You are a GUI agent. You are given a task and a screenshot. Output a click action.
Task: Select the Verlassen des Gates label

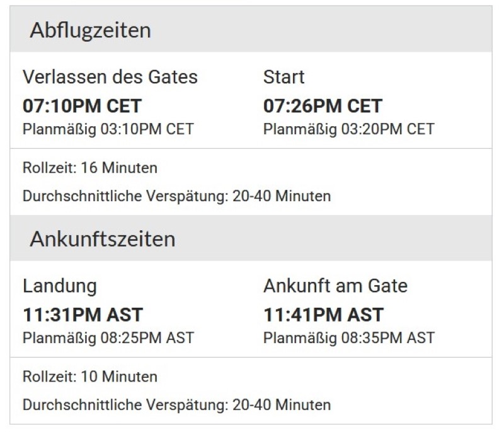[110, 77]
